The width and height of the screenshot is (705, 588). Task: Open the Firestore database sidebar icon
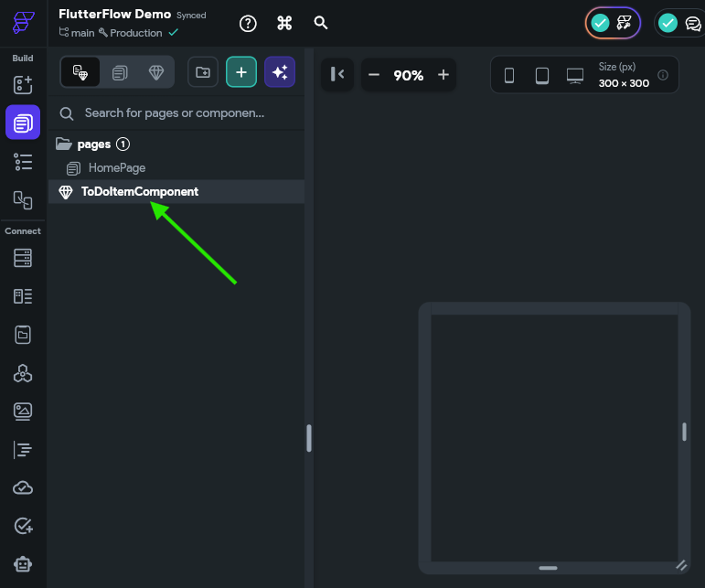(x=23, y=258)
